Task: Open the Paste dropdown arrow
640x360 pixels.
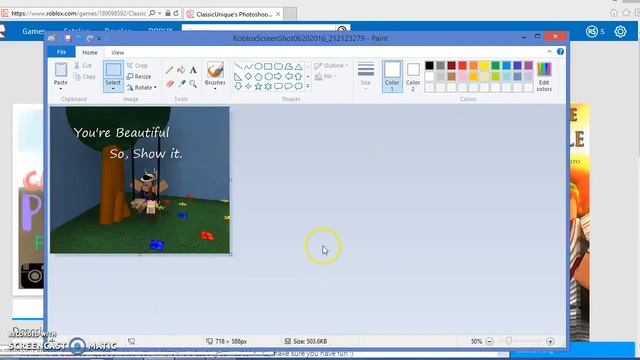Action: (61, 89)
